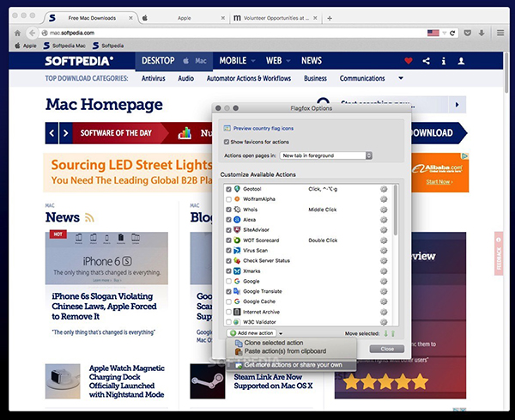Open the DESKTOP section in Softpedia nav
This screenshot has width=515, height=420.
pos(158,61)
